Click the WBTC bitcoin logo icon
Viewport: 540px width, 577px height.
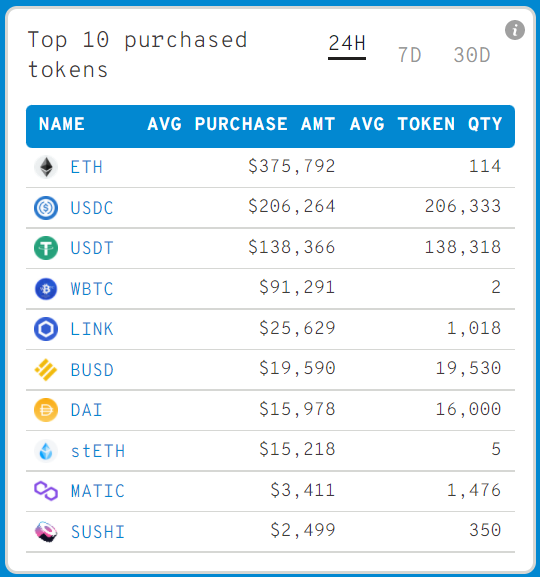(46, 289)
